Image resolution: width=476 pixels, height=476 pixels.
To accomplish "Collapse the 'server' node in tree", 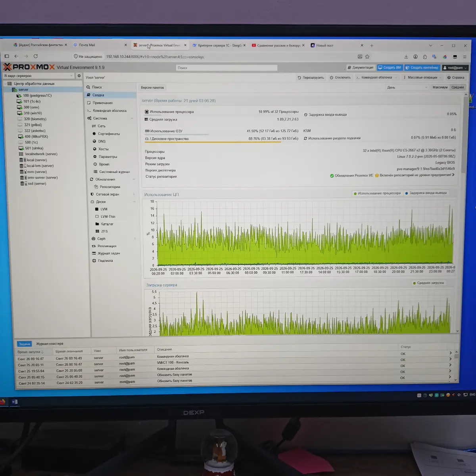I will (10, 90).
